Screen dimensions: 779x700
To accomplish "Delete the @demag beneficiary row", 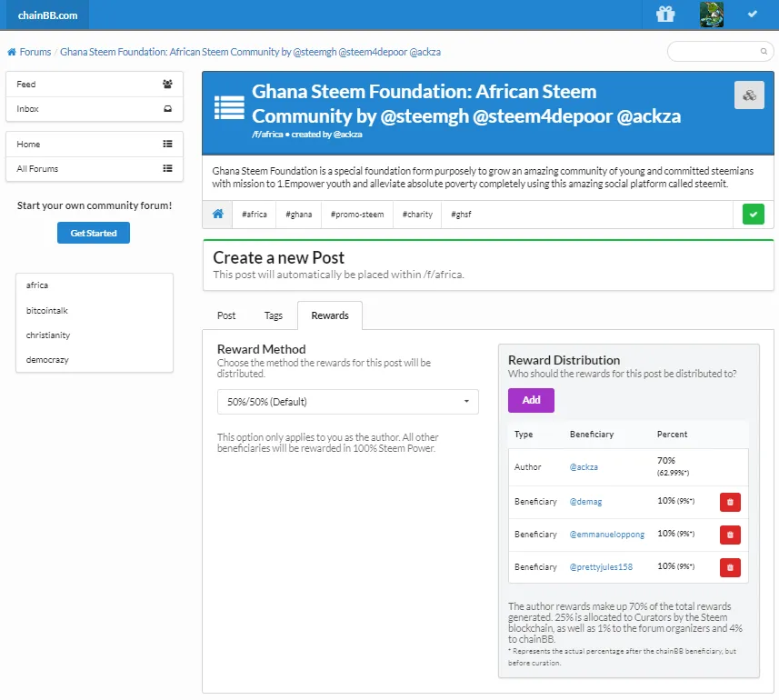I will point(730,502).
